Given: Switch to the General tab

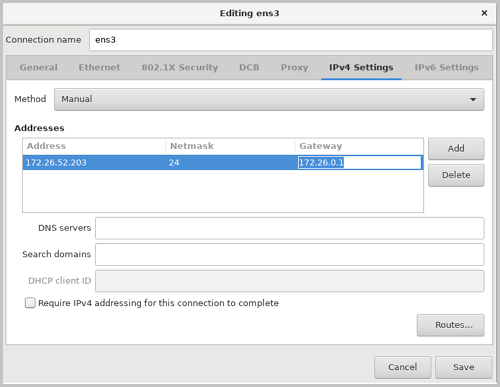Looking at the screenshot, I should point(39,68).
